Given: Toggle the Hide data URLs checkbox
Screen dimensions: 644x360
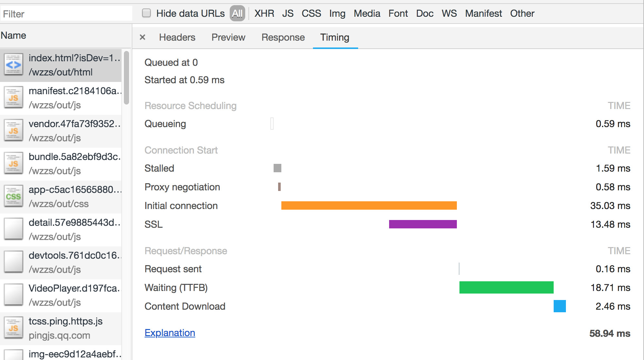Looking at the screenshot, I should coord(146,13).
